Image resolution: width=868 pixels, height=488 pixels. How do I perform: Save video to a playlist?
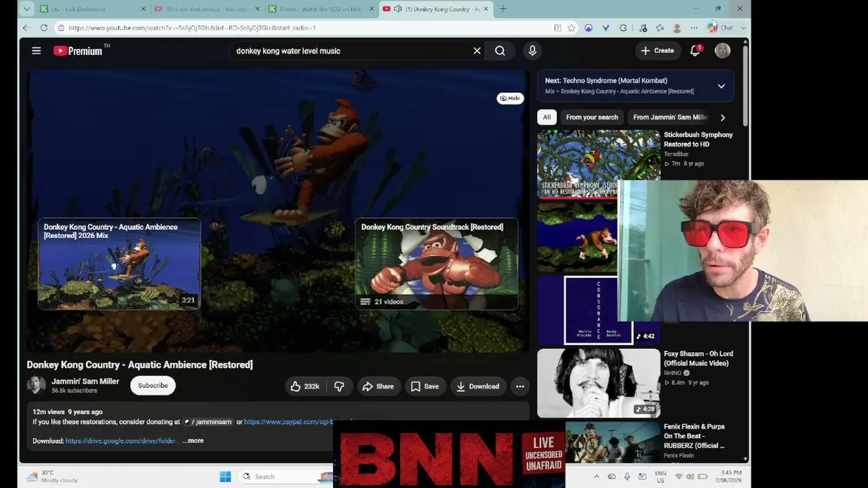425,386
